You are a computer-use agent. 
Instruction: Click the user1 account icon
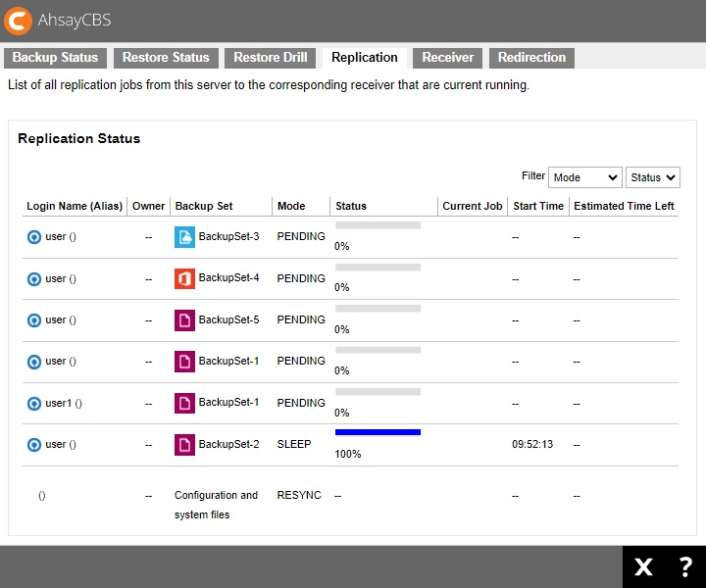pos(34,403)
